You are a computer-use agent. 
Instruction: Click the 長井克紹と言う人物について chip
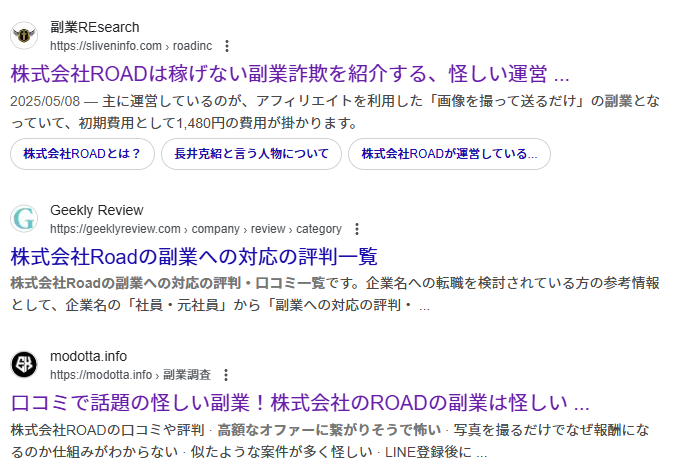click(x=251, y=154)
